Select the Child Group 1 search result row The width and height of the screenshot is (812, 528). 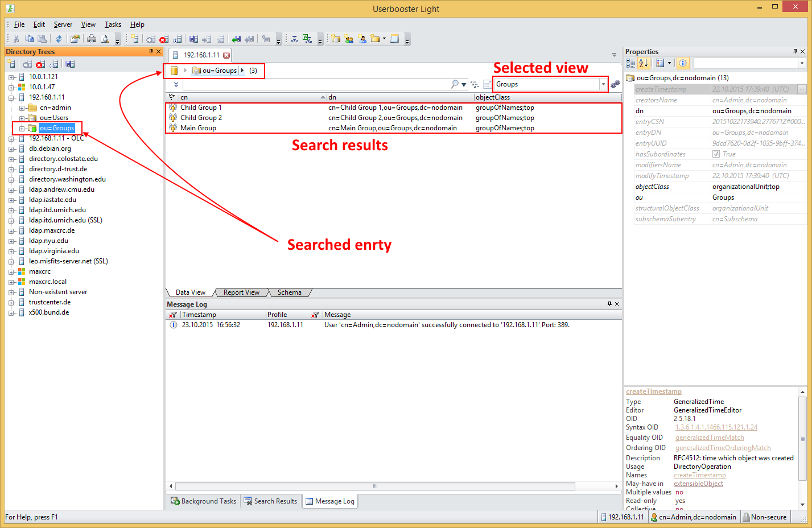tap(394, 108)
